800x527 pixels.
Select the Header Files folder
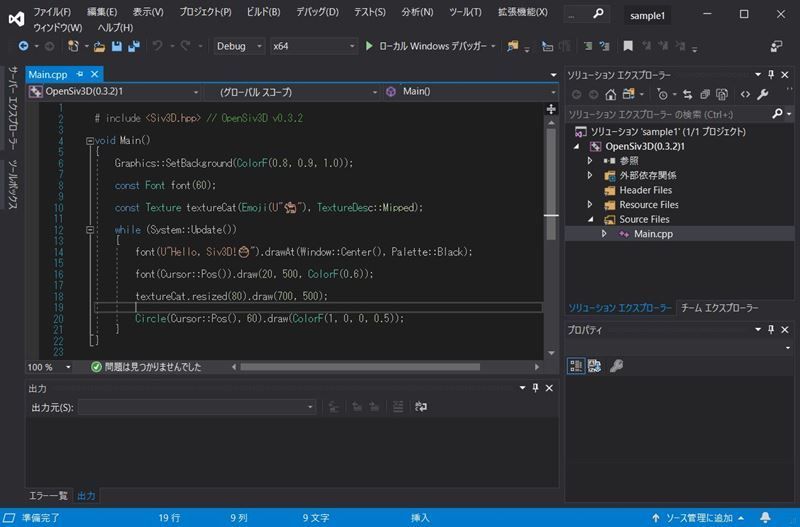[645, 190]
